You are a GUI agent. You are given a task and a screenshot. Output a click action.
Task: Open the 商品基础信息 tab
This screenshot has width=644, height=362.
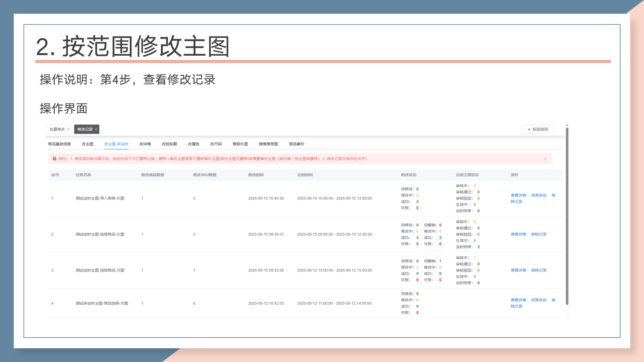(59, 144)
